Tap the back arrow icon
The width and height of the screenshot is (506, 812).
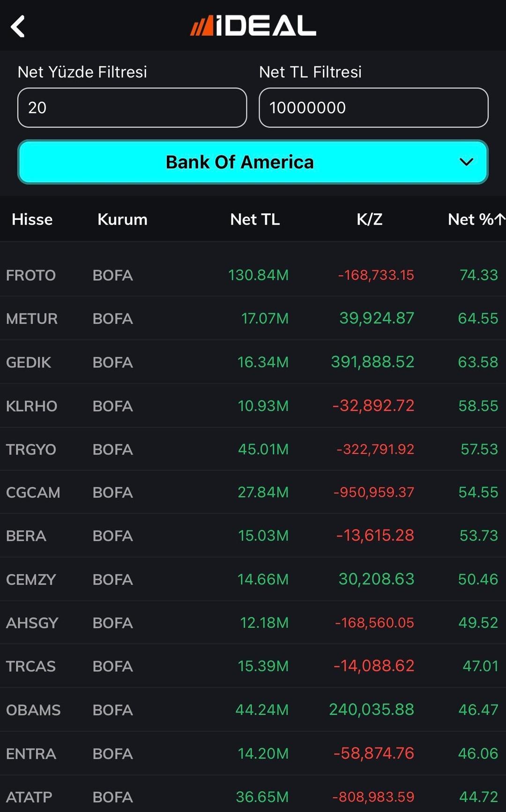click(18, 26)
